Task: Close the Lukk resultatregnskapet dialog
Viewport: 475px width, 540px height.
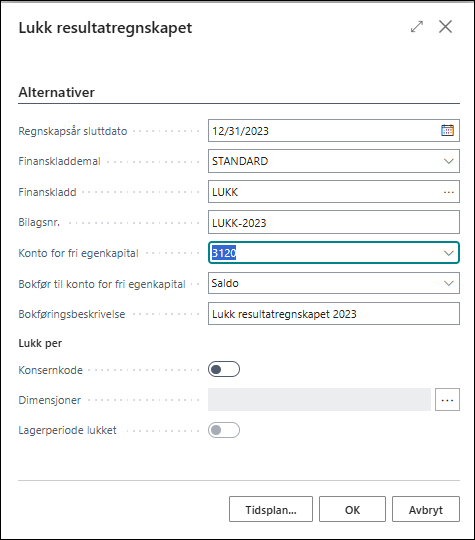Action: (445, 27)
